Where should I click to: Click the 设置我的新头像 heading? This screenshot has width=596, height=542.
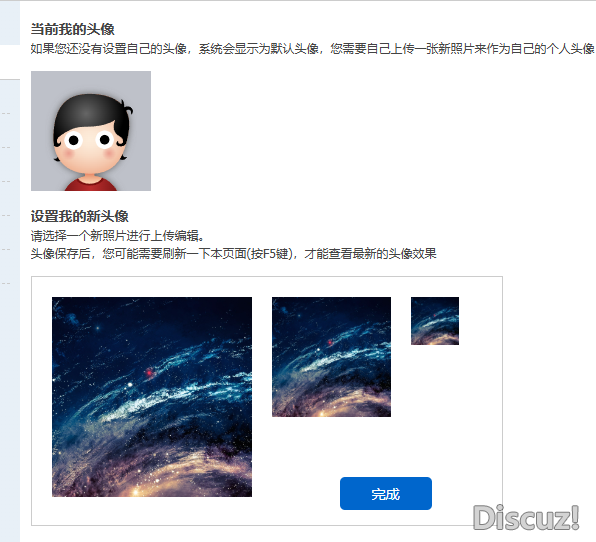[80, 216]
